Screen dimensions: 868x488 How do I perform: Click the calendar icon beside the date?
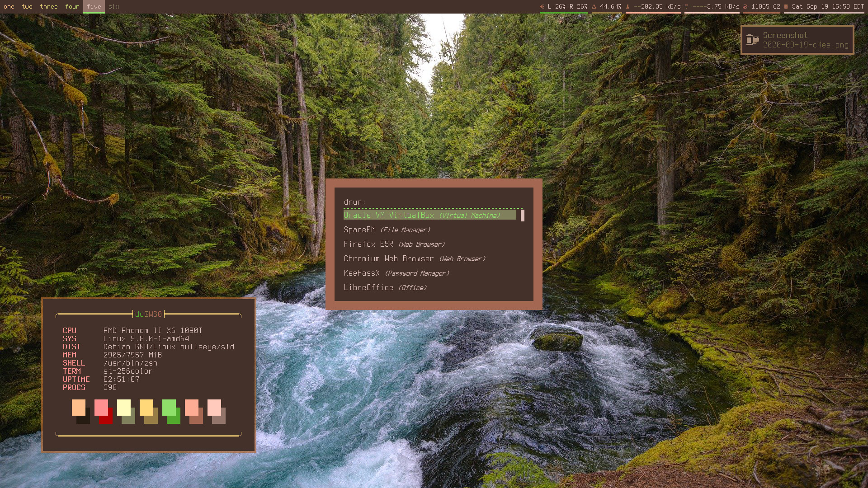[786, 7]
